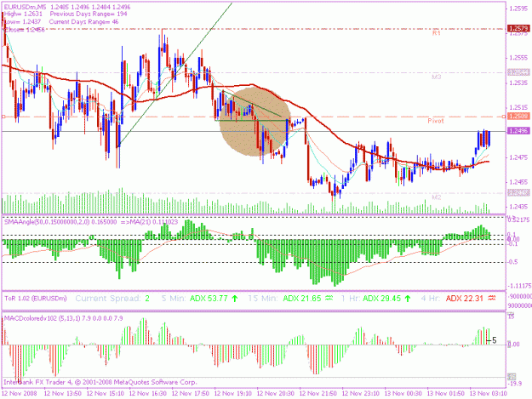Image resolution: width=532 pixels, height=399 pixels.
Task: Click the 1.2435 price axis value
Action: click(518, 207)
